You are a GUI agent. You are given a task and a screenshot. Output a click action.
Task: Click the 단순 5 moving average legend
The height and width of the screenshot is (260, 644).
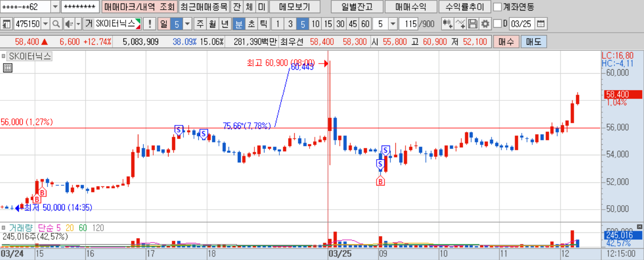pyautogui.click(x=49, y=228)
